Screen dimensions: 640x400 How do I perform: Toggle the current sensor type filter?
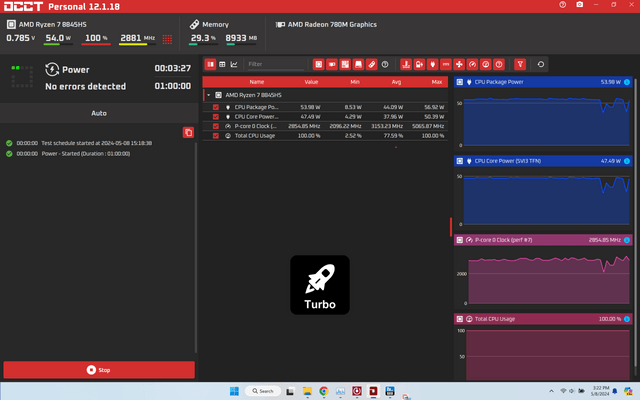pos(446,64)
